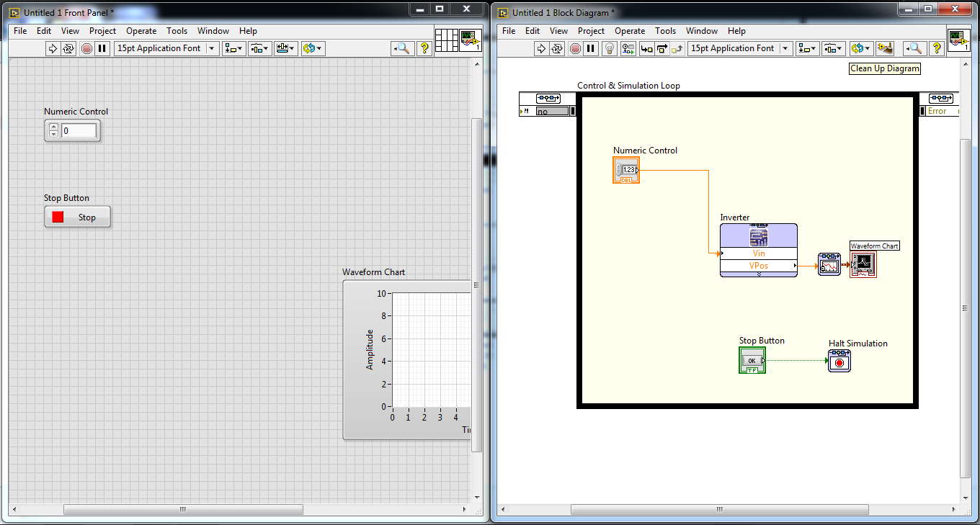Open the Project menu on the front panel

point(102,31)
